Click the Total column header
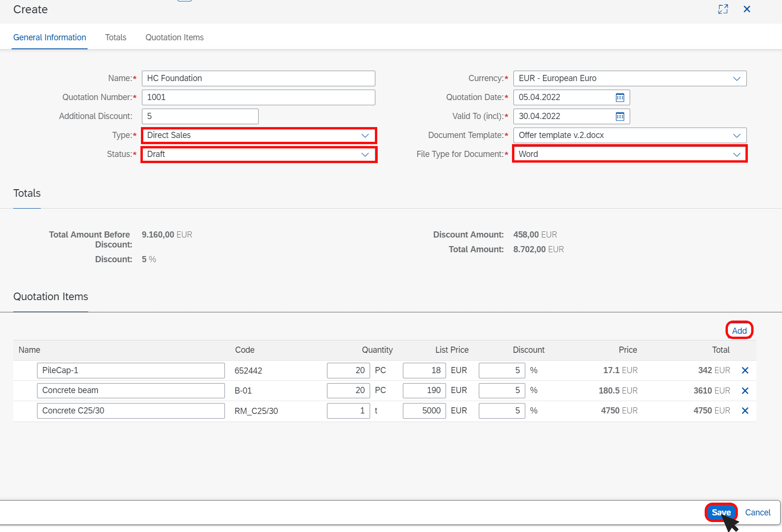The height and width of the screenshot is (532, 782). coord(721,350)
